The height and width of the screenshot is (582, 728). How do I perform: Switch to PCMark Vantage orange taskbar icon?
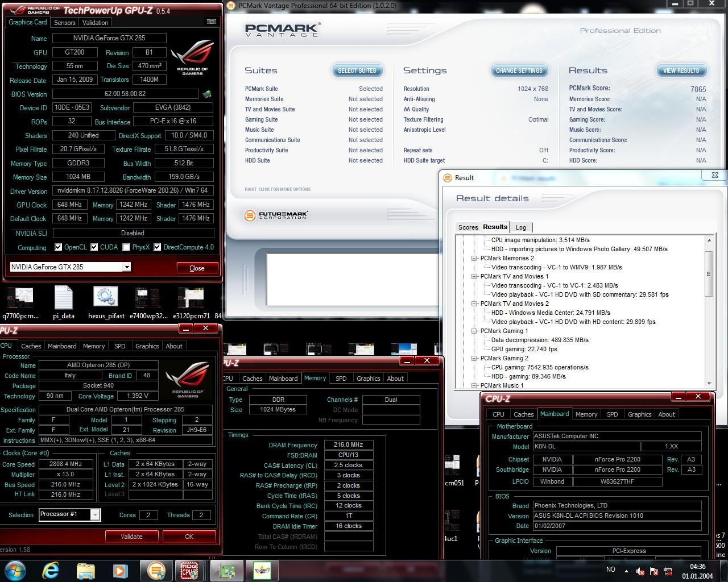[x=156, y=570]
